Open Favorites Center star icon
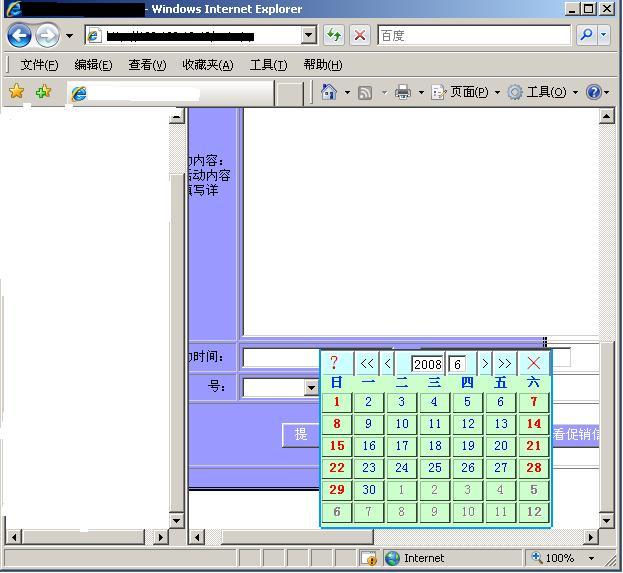This screenshot has width=623, height=573. 16,92
